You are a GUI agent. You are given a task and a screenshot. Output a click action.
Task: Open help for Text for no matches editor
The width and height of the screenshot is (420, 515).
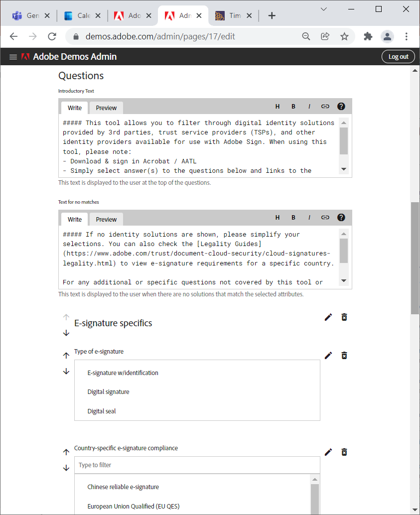coord(341,218)
